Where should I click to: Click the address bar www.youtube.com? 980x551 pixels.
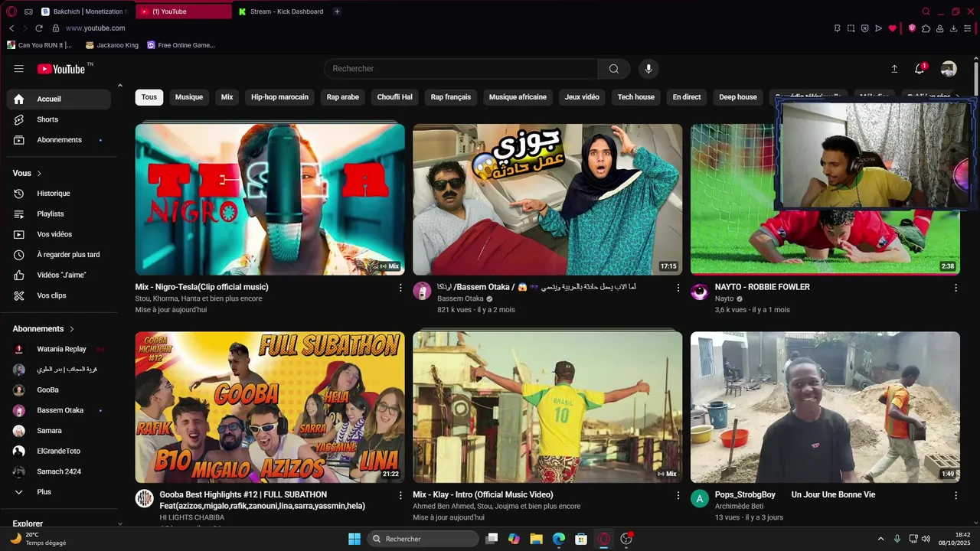(95, 28)
